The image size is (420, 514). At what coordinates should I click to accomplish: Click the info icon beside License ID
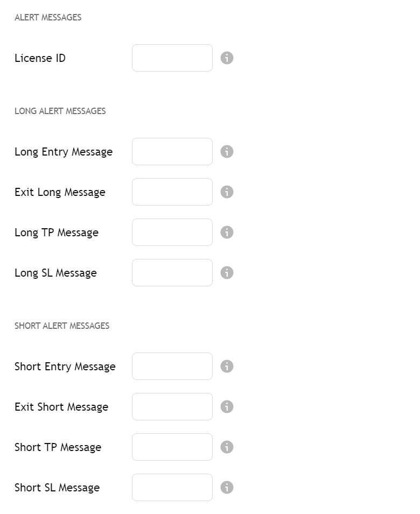click(227, 58)
